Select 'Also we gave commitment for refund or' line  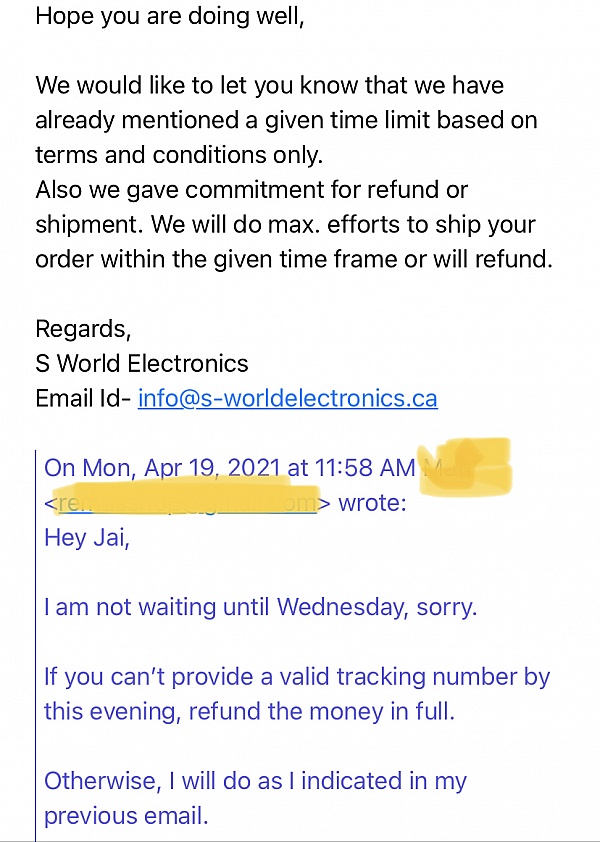[251, 191]
